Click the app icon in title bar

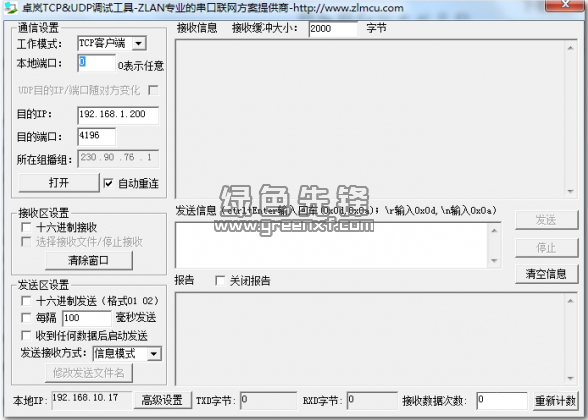tap(10, 7)
